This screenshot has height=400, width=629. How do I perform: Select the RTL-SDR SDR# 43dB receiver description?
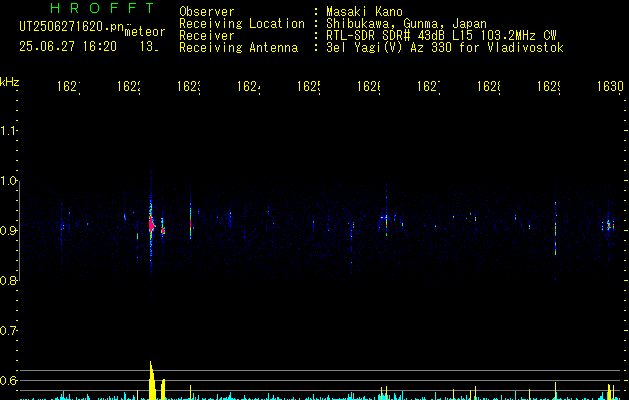pyautogui.click(x=441, y=36)
